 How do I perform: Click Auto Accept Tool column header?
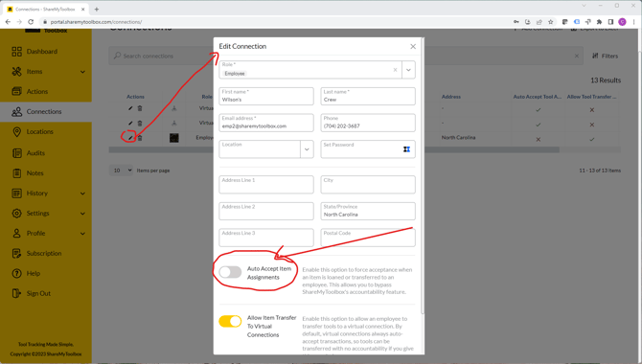538,97
